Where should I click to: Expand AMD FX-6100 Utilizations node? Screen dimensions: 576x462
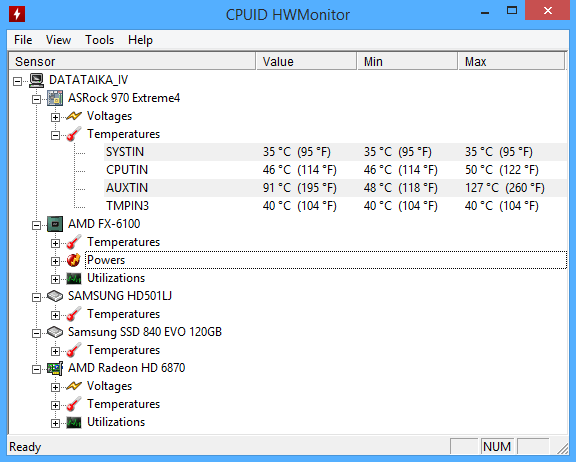tap(55, 279)
